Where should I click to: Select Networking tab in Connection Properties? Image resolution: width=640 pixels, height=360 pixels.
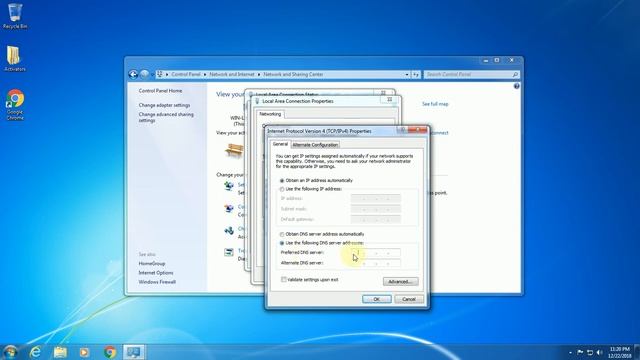[x=270, y=114]
